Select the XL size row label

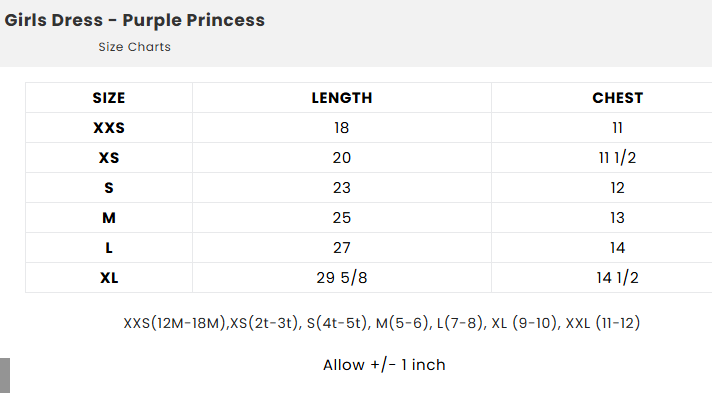click(109, 278)
